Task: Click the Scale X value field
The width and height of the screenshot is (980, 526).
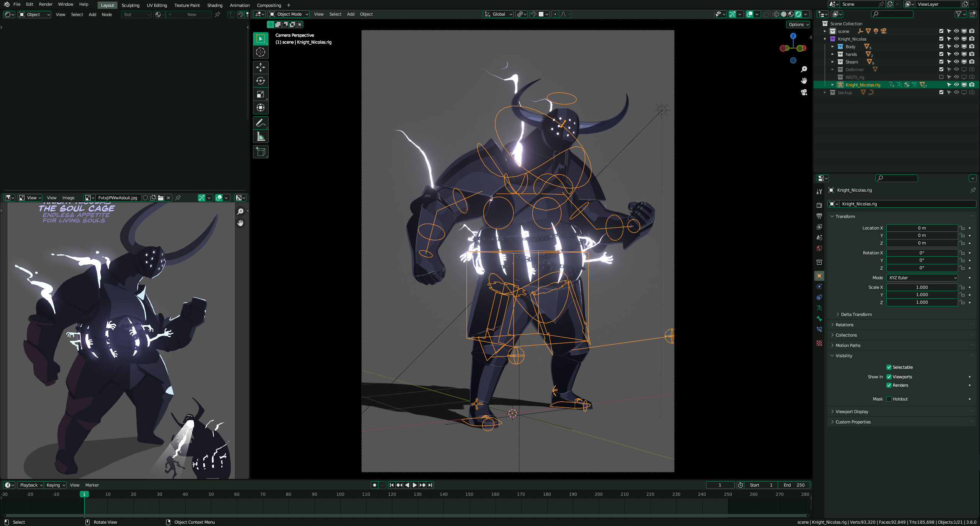Action: coord(922,287)
